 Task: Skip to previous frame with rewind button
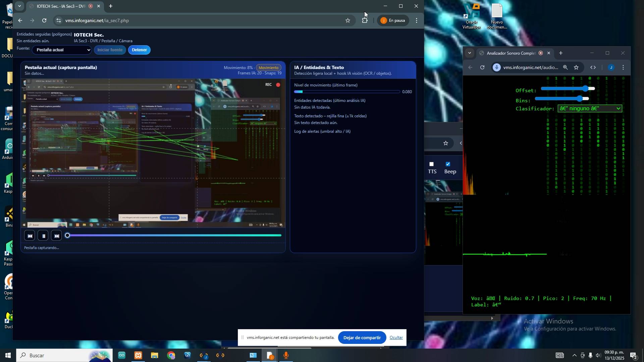click(x=30, y=236)
